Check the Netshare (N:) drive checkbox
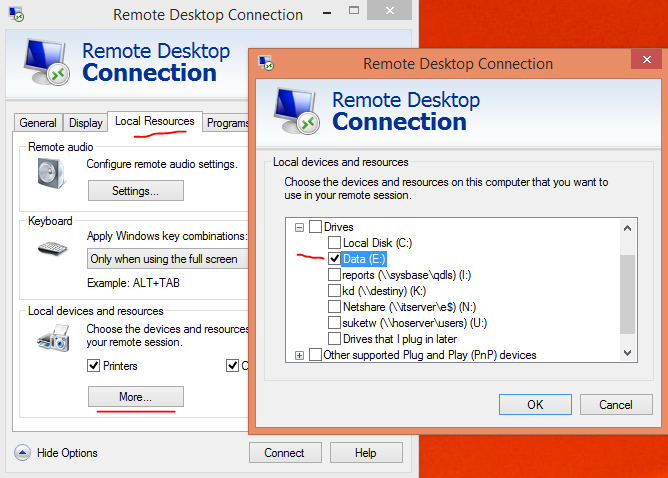 tap(334, 307)
